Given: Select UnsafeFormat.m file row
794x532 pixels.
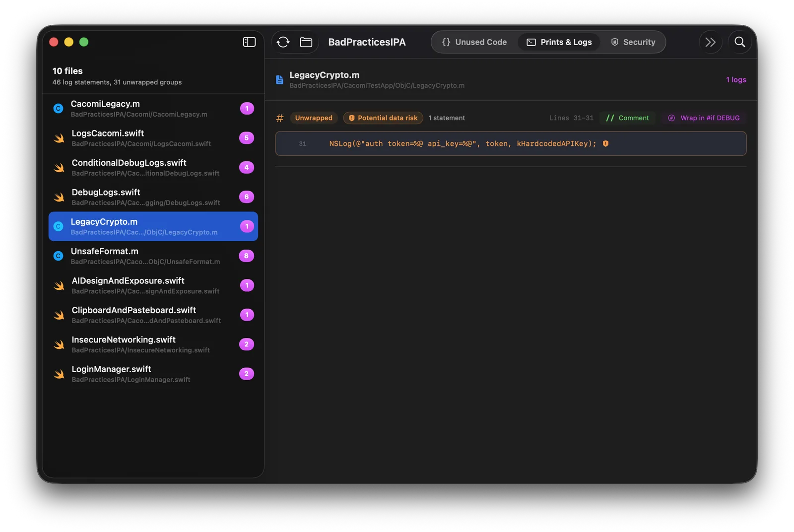Looking at the screenshot, I should (153, 256).
